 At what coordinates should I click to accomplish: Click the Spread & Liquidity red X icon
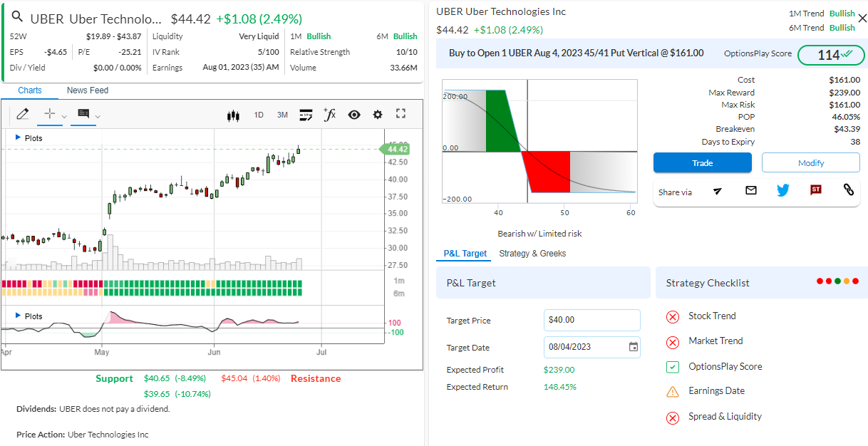[x=673, y=418]
